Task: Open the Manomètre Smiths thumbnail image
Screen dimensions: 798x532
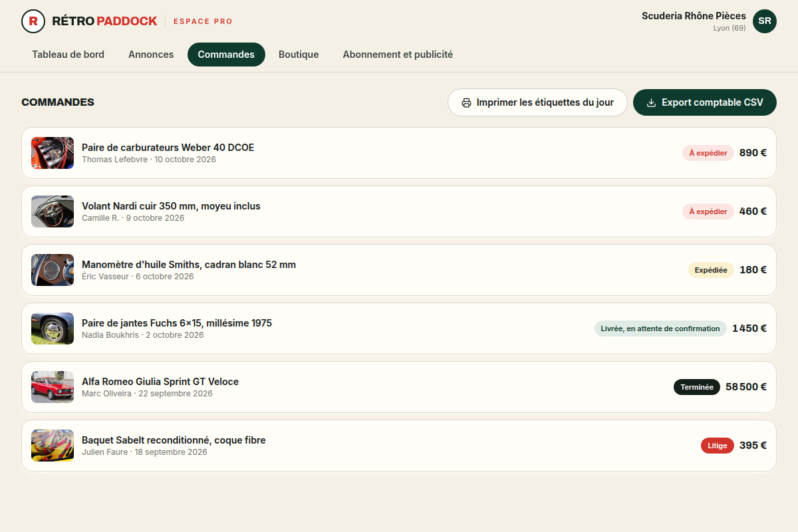Action: 53,270
